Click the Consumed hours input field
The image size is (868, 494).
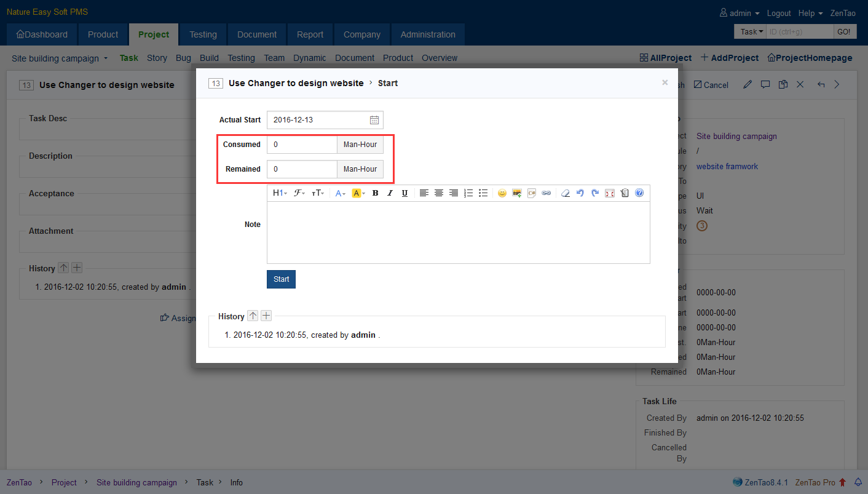point(302,145)
